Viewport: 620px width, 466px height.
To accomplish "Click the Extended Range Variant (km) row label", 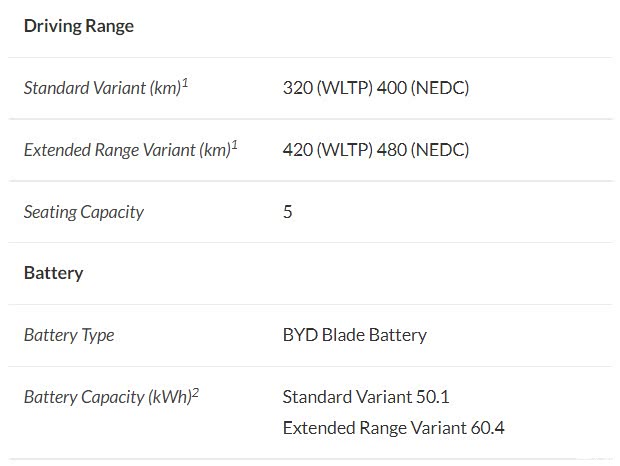I will [126, 150].
